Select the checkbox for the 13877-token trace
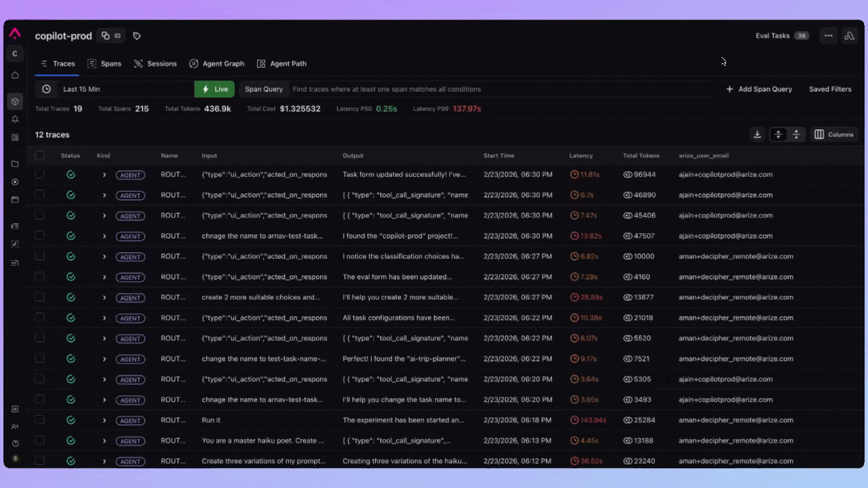This screenshot has height=488, width=868. point(39,297)
